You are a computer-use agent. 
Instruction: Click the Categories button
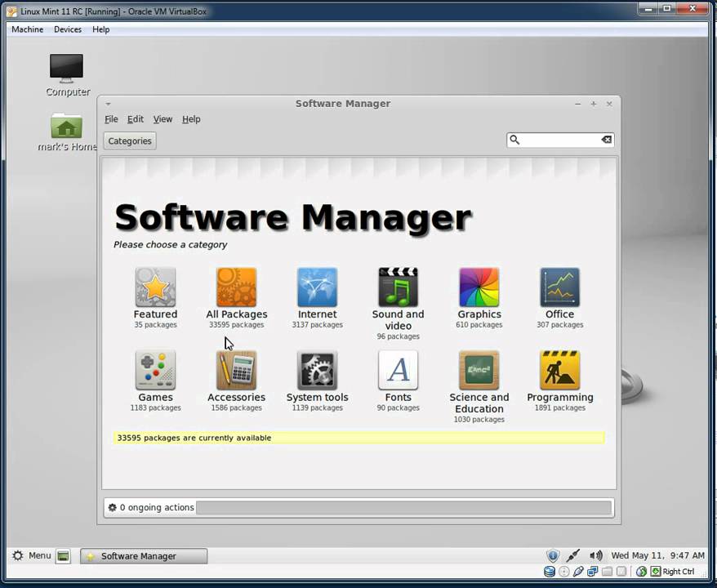(x=130, y=140)
